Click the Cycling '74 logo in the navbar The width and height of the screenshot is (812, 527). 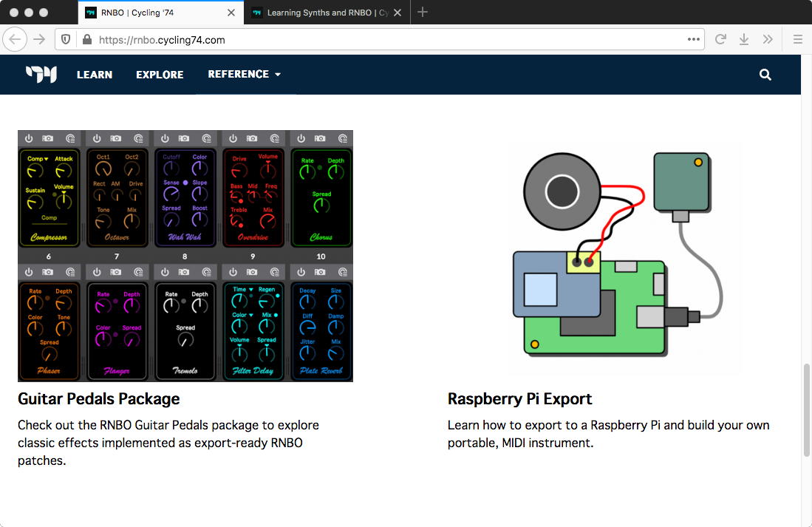pos(41,74)
